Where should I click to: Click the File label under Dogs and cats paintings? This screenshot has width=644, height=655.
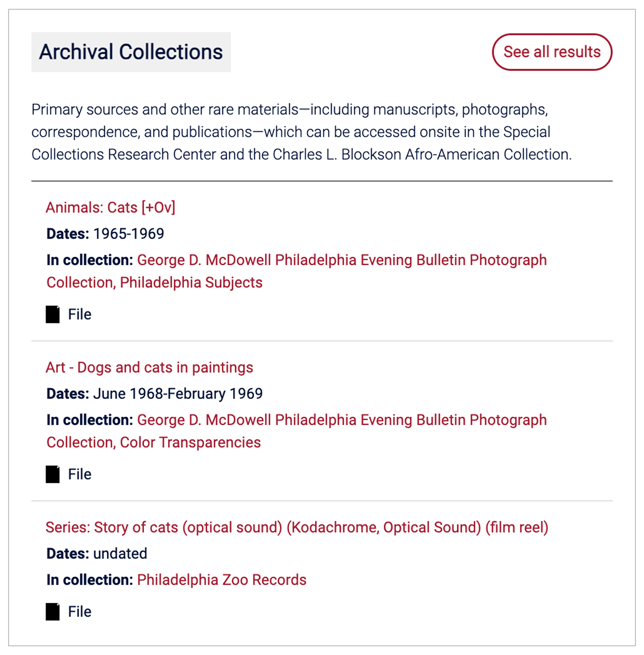80,474
